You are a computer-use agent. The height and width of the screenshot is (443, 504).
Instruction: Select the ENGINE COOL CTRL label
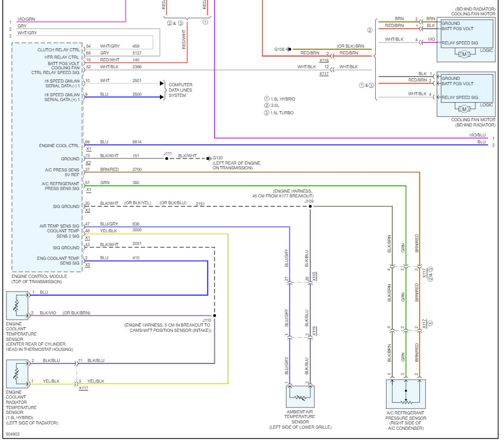(x=59, y=146)
